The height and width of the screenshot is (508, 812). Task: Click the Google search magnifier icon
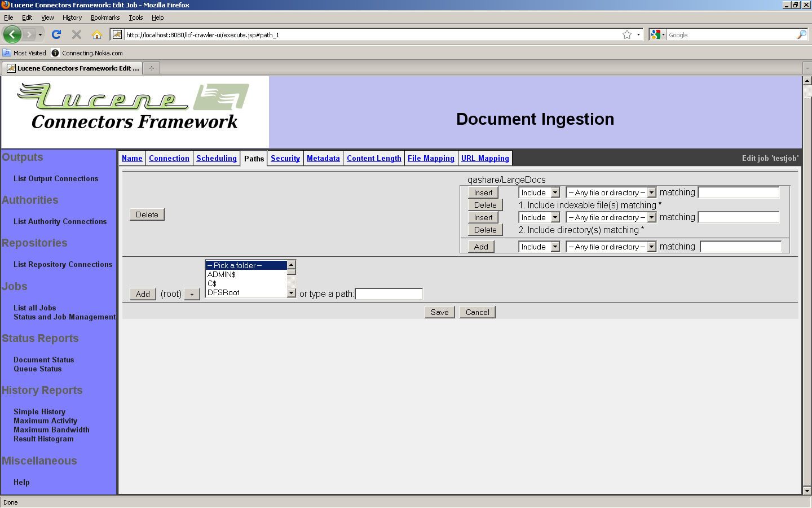point(801,34)
